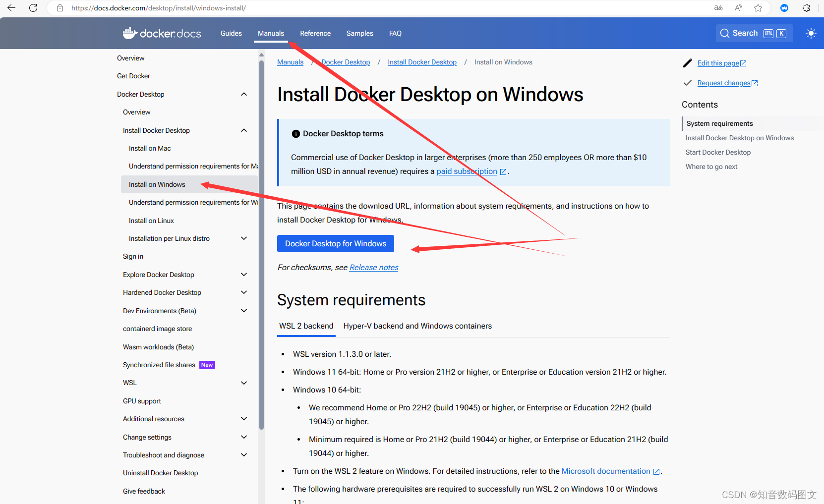Viewport: 824px width, 504px height.
Task: Click the checkmark icon beside Request changes
Action: point(688,83)
